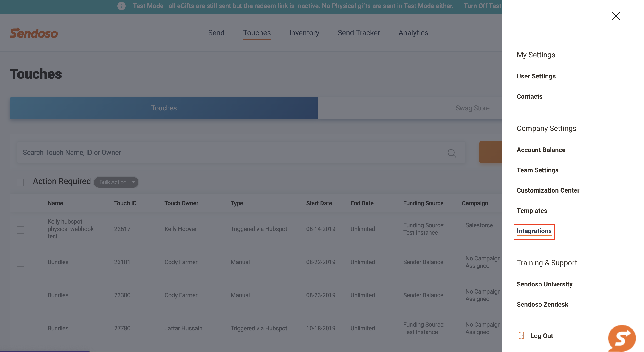This screenshot has width=644, height=352.
Task: Close the settings side panel
Action: pyautogui.click(x=616, y=16)
